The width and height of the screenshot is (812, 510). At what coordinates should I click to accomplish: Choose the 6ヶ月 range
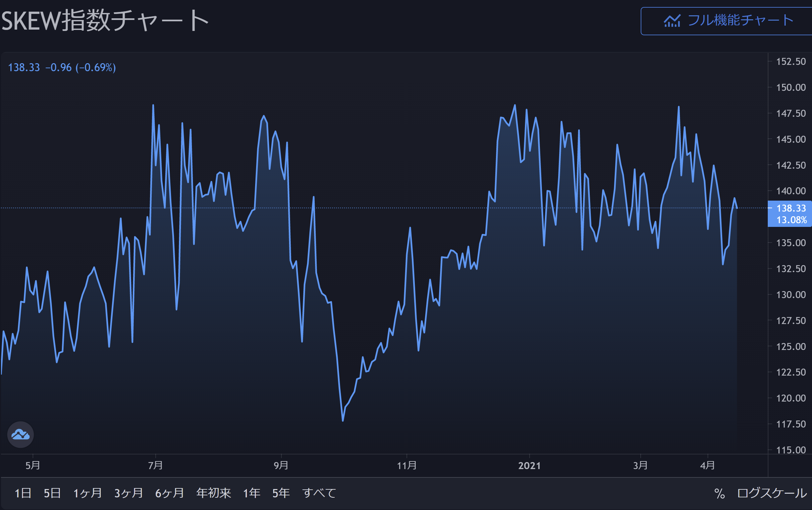170,493
